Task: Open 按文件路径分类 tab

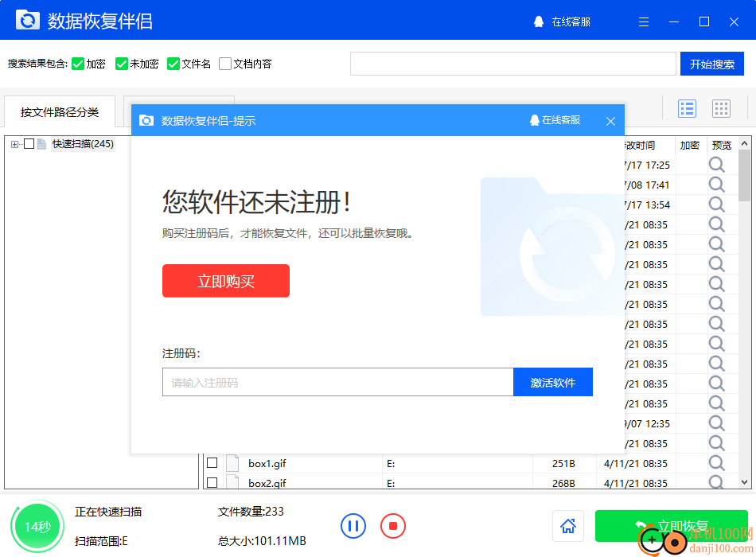Action: tap(60, 112)
